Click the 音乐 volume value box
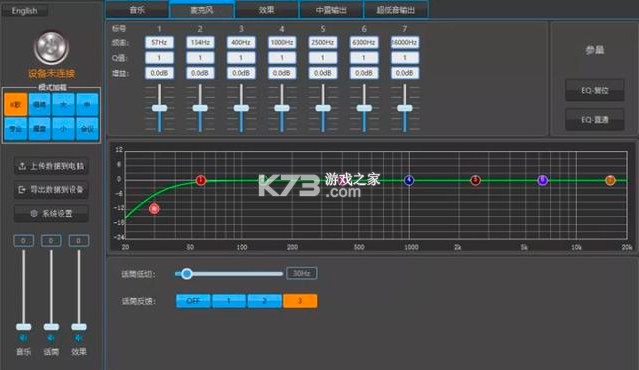Viewport: 639px width, 370px height. 23,241
